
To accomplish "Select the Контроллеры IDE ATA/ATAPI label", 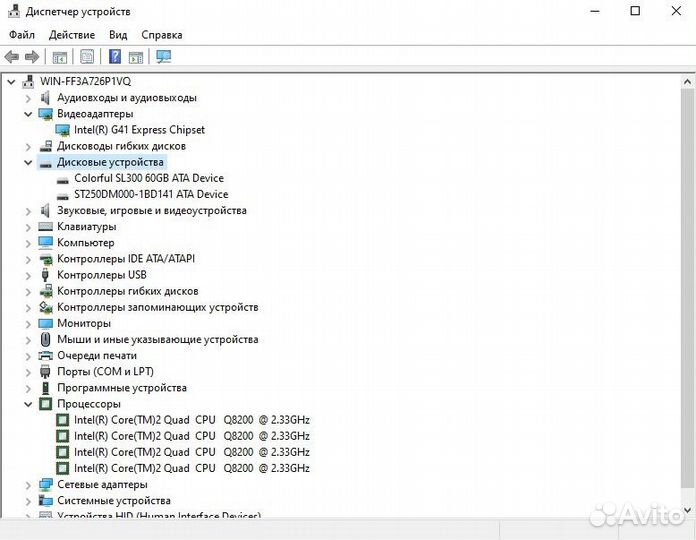I will [126, 259].
